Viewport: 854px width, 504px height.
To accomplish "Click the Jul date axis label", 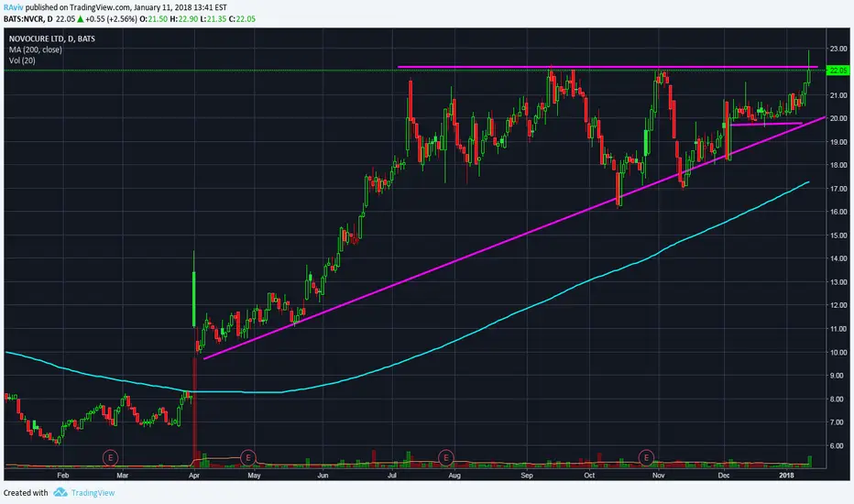I will [391, 475].
